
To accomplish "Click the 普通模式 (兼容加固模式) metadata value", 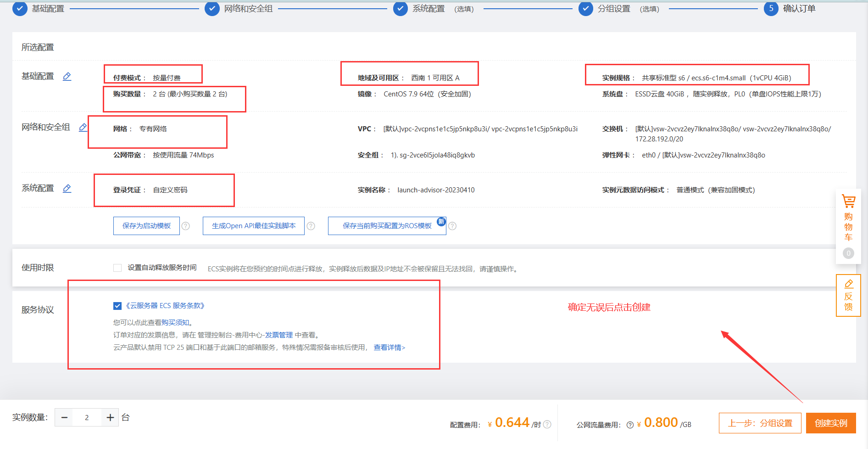I will click(x=716, y=190).
